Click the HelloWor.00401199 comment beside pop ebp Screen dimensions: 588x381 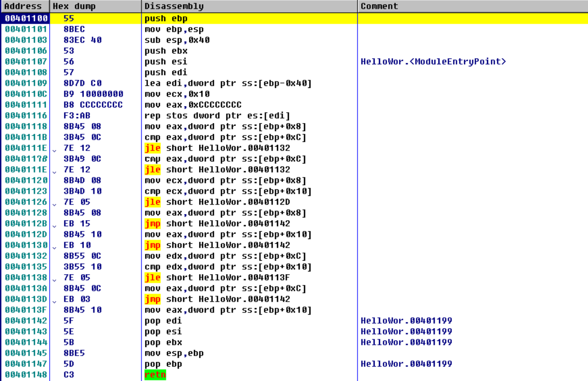406,364
